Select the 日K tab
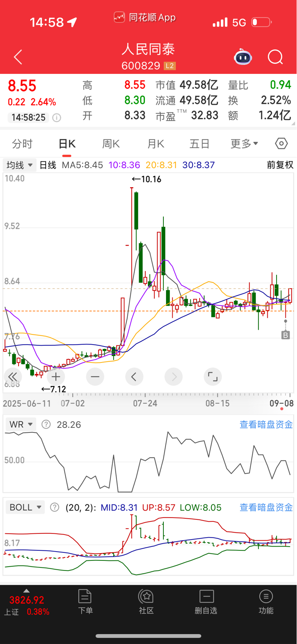Image resolution: width=297 pixels, height=644 pixels. (x=67, y=144)
